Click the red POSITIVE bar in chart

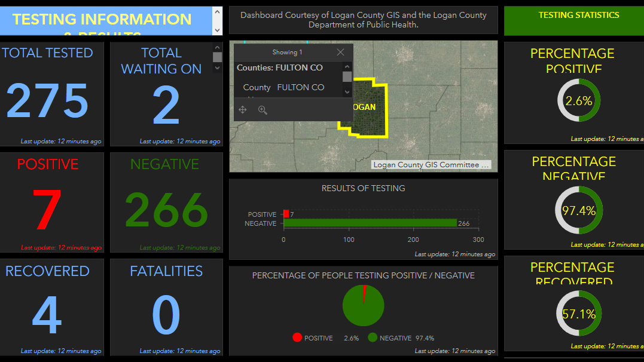tap(286, 214)
